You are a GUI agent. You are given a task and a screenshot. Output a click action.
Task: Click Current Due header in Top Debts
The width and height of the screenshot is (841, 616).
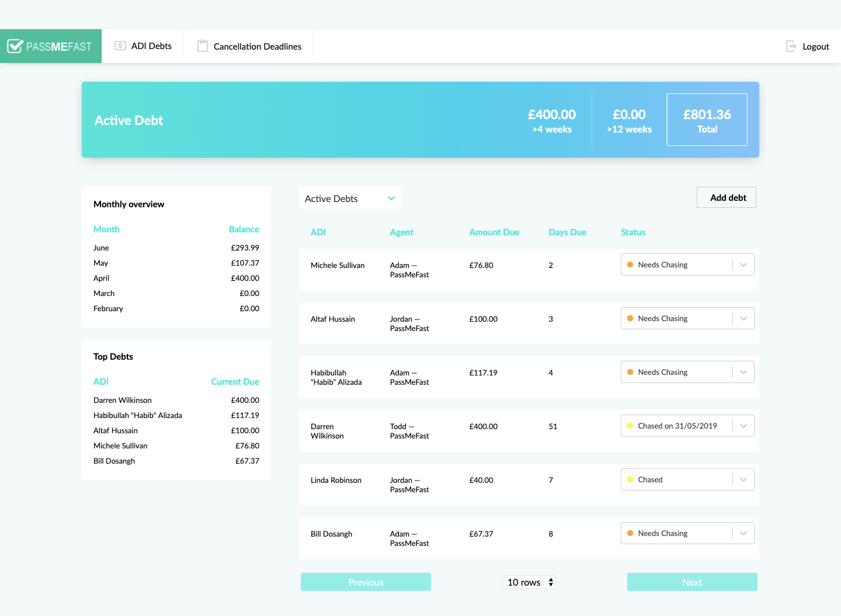[235, 381]
